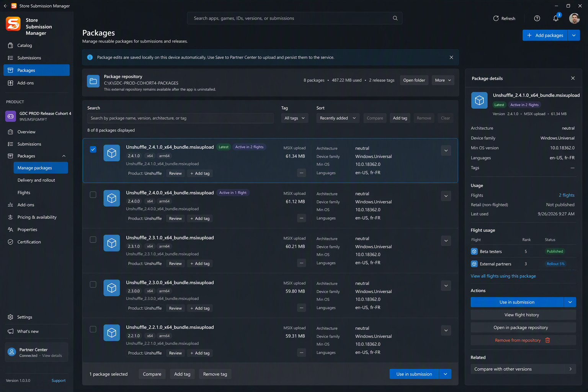Click the Unshuffle_2.4.0.0 package cube icon

pos(112,198)
